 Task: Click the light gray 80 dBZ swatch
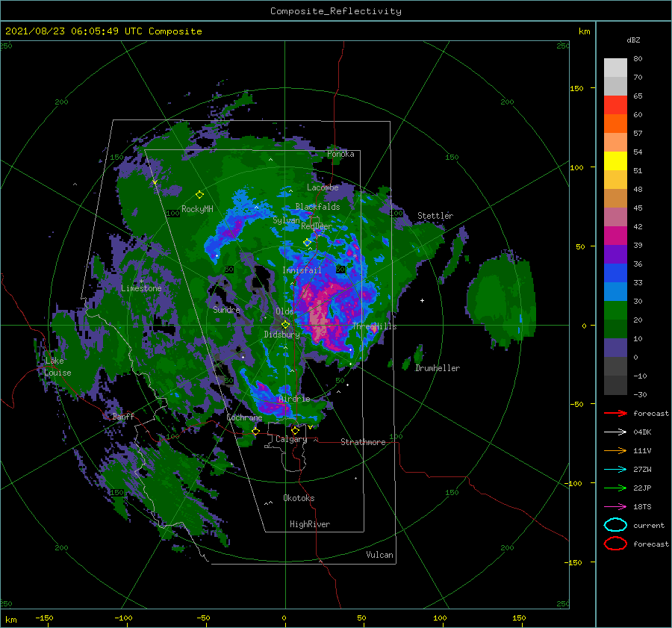pyautogui.click(x=615, y=68)
